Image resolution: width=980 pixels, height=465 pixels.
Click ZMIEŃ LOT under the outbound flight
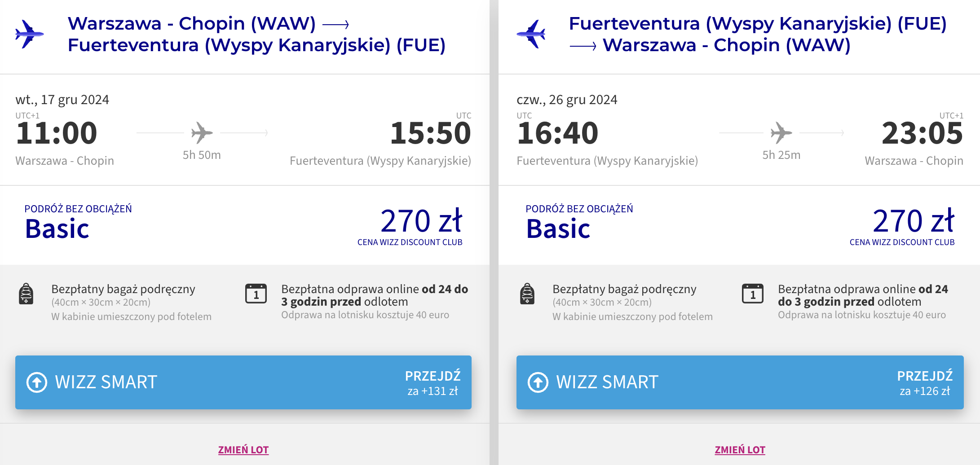pos(243,450)
